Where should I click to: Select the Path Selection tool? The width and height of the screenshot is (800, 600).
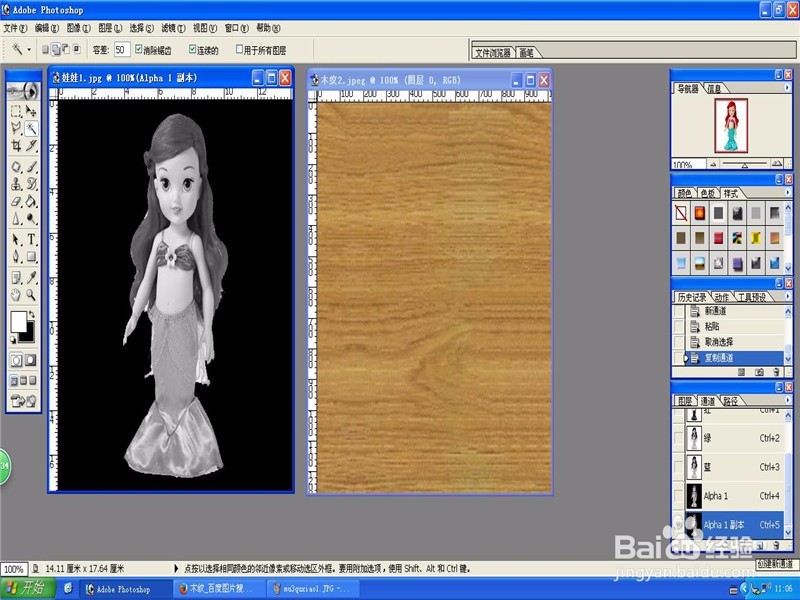coord(16,239)
